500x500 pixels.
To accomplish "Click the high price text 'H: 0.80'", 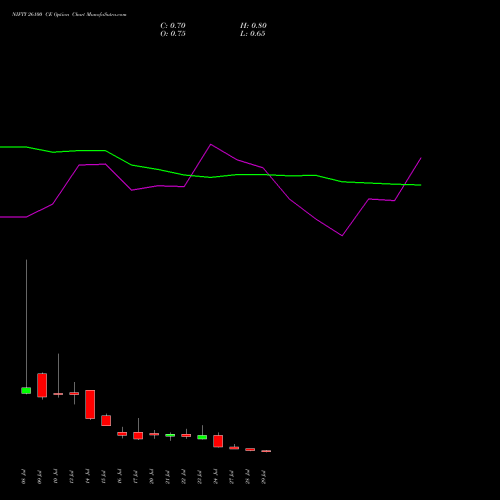I will click(253, 26).
